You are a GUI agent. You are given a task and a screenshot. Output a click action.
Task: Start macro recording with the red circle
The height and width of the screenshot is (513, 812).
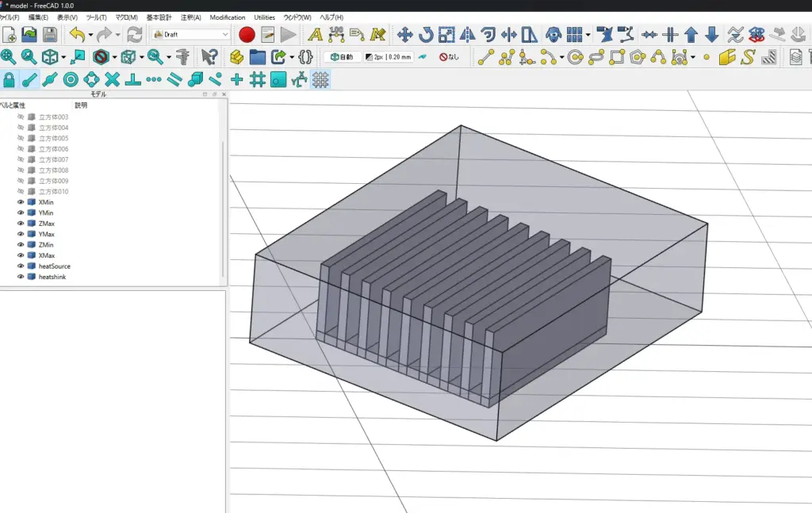point(247,34)
